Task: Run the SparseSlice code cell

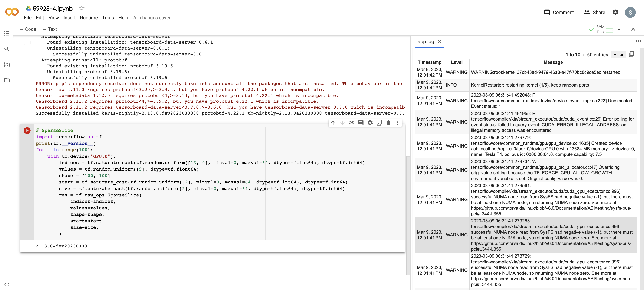Action: pyautogui.click(x=27, y=130)
